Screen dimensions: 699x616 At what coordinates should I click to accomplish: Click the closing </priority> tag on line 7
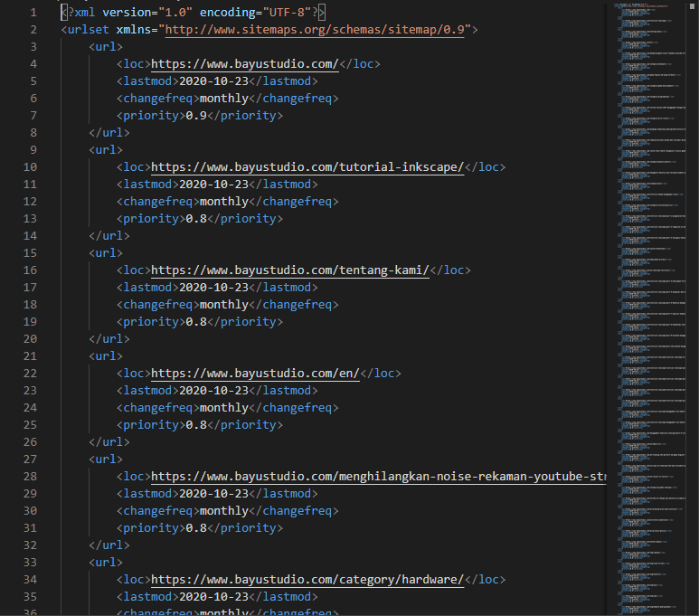coord(245,116)
